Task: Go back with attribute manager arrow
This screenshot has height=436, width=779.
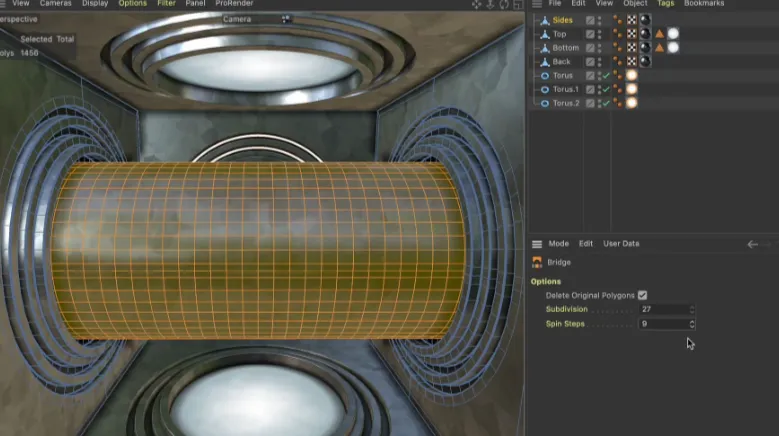Action: pos(753,244)
